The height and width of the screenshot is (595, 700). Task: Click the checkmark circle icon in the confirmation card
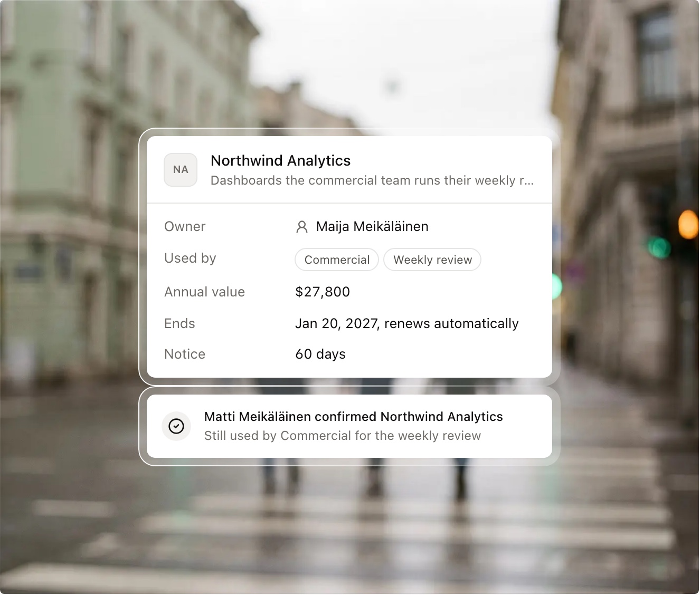(176, 426)
